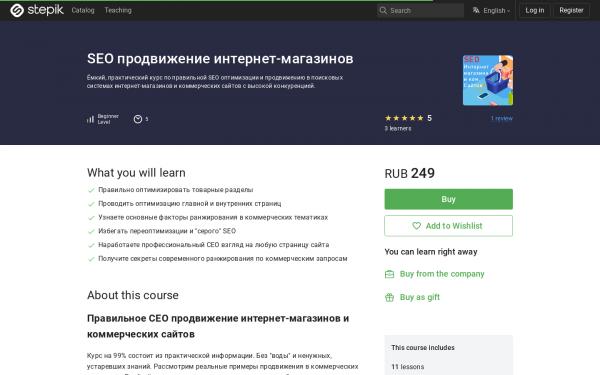The width and height of the screenshot is (600, 375).
Task: Open the Teaching menu item
Action: coord(118,10)
